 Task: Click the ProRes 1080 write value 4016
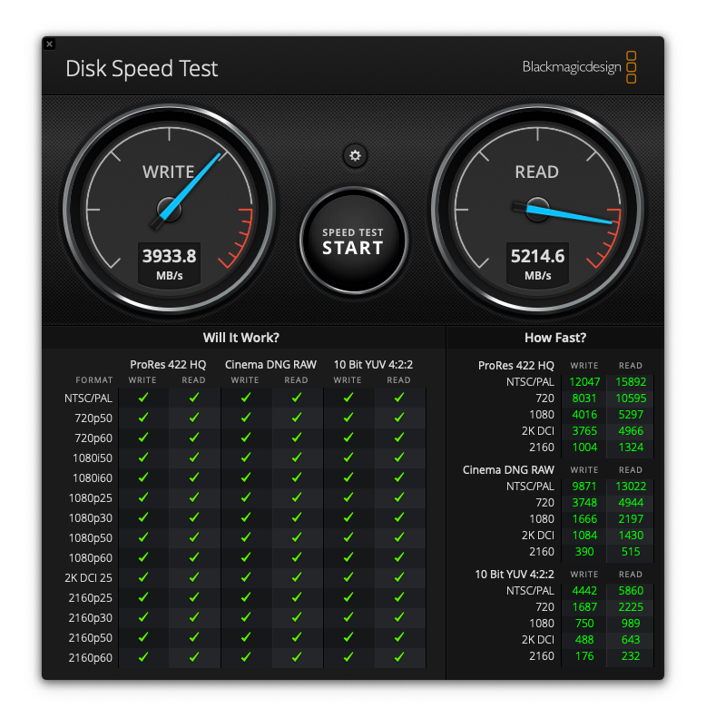pyautogui.click(x=584, y=415)
